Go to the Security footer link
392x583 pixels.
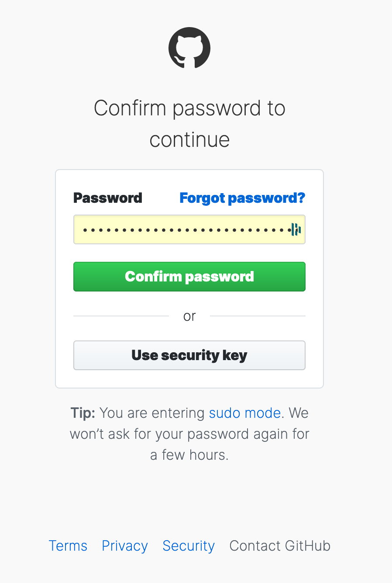[189, 546]
